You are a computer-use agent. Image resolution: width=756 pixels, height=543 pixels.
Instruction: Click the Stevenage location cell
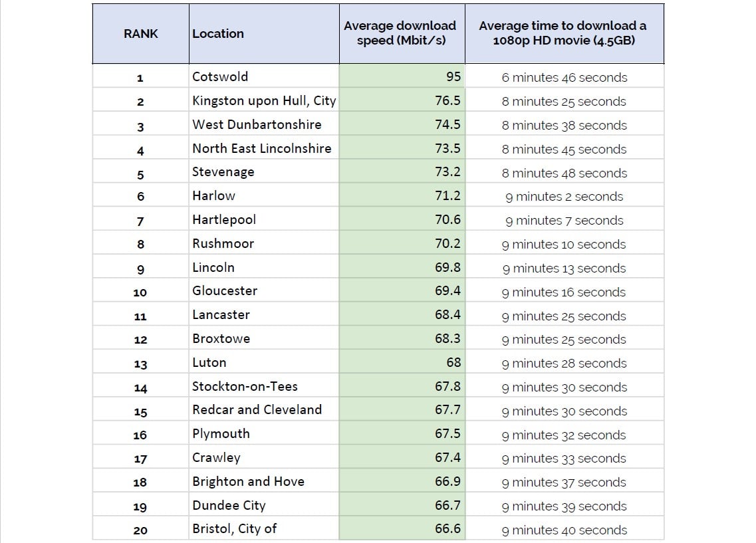tap(223, 172)
